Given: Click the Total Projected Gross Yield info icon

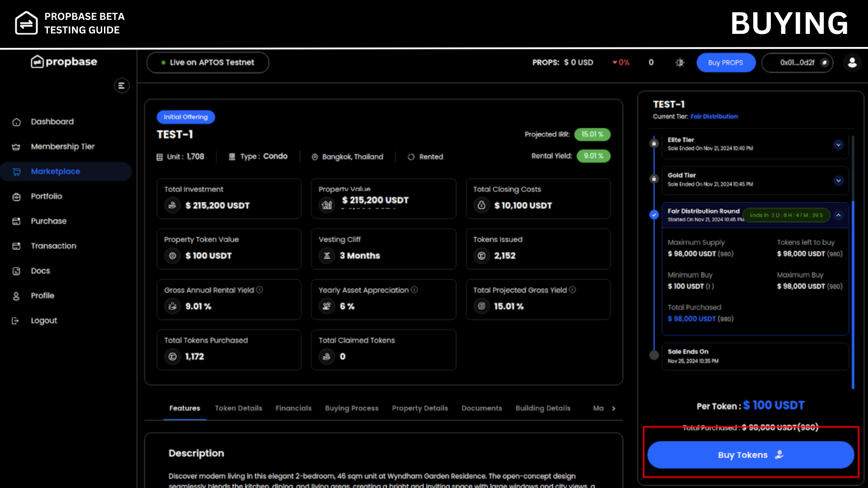Looking at the screenshot, I should click(x=572, y=290).
